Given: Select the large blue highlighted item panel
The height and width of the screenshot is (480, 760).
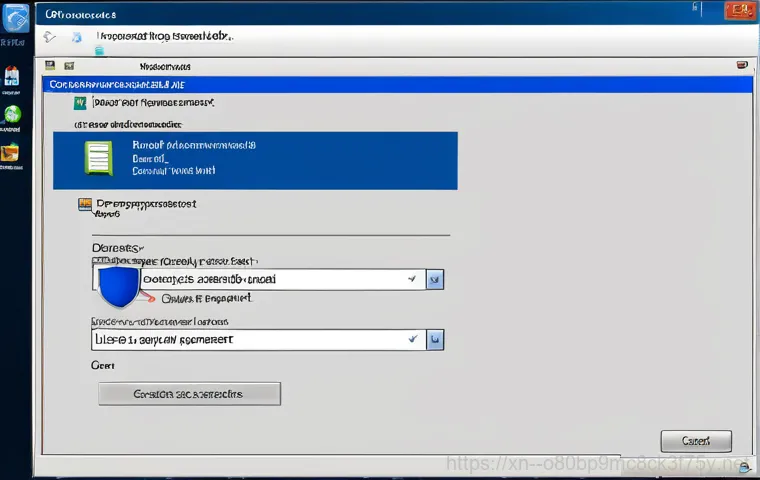Looking at the screenshot, I should (x=255, y=160).
